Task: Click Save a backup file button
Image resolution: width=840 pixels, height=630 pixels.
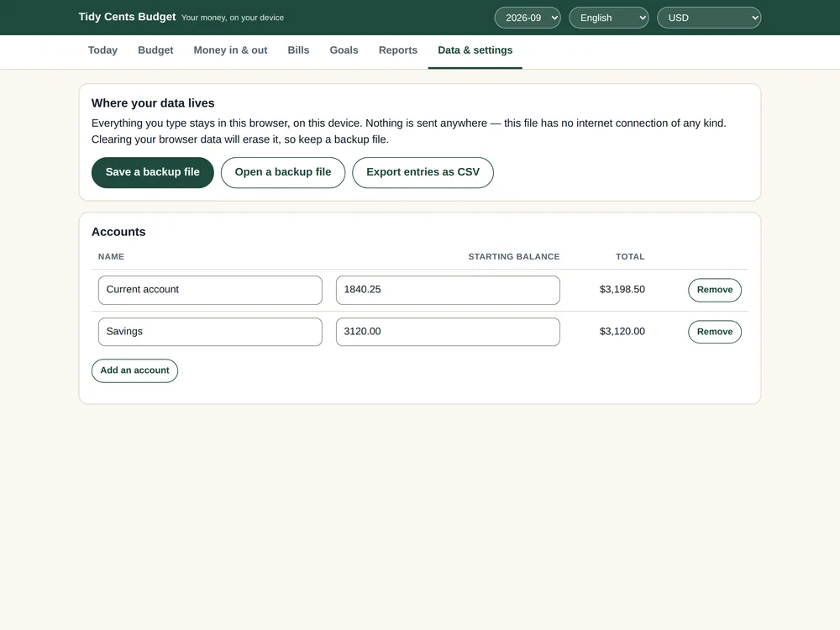Action: coord(153,172)
